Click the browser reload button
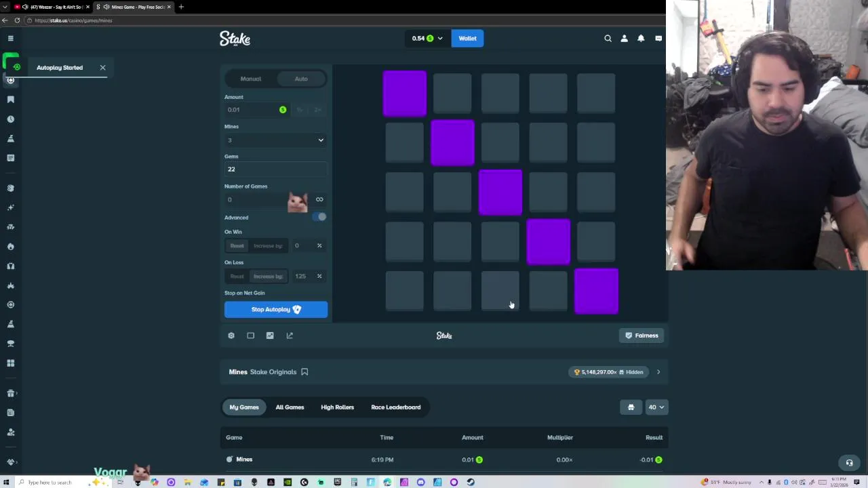Viewport: 868px width, 488px height. pos(17,20)
